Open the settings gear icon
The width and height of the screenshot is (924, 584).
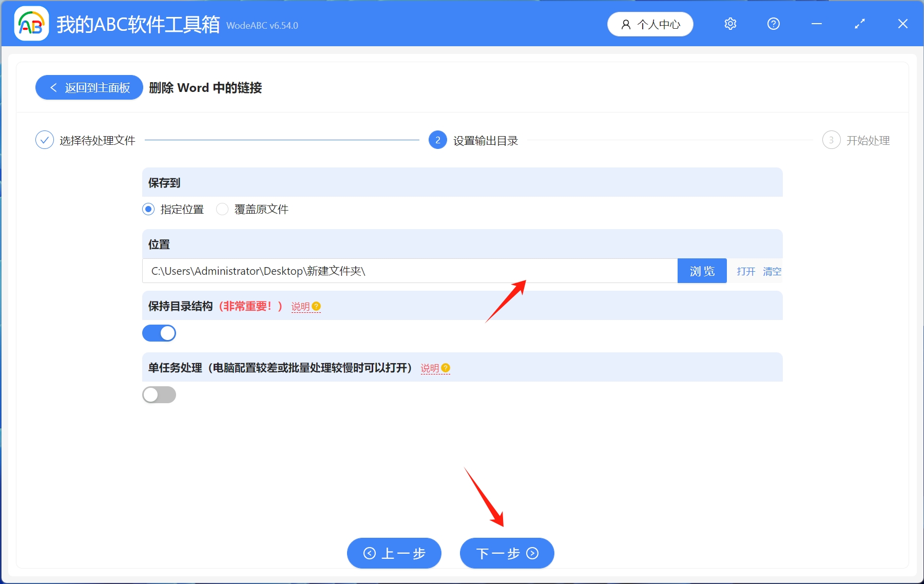click(x=730, y=24)
